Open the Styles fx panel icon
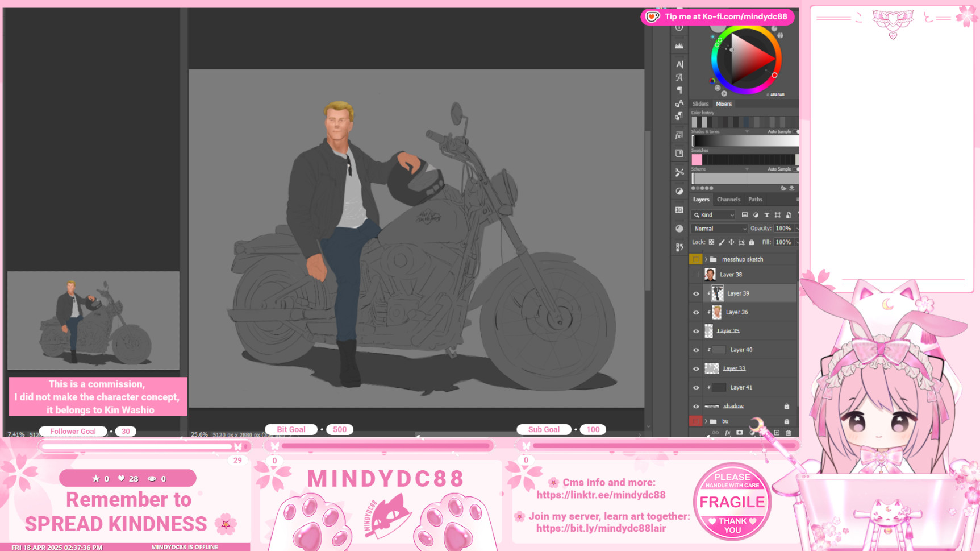 pos(679,135)
